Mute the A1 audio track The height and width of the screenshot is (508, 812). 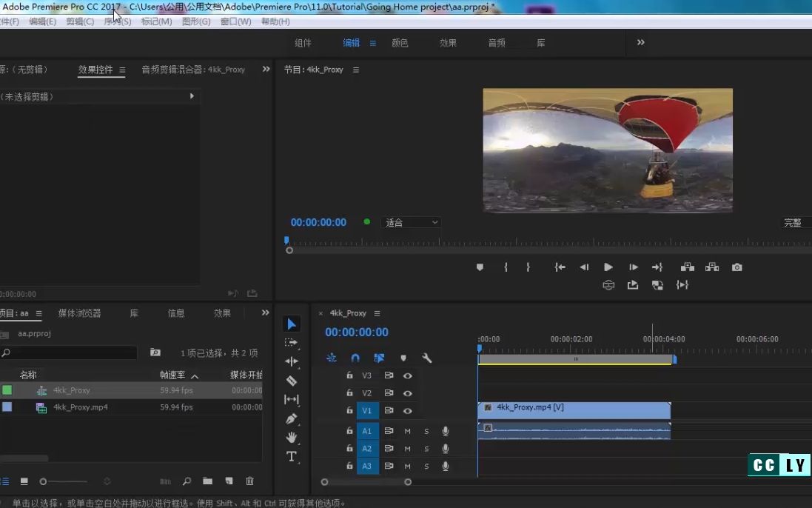407,430
